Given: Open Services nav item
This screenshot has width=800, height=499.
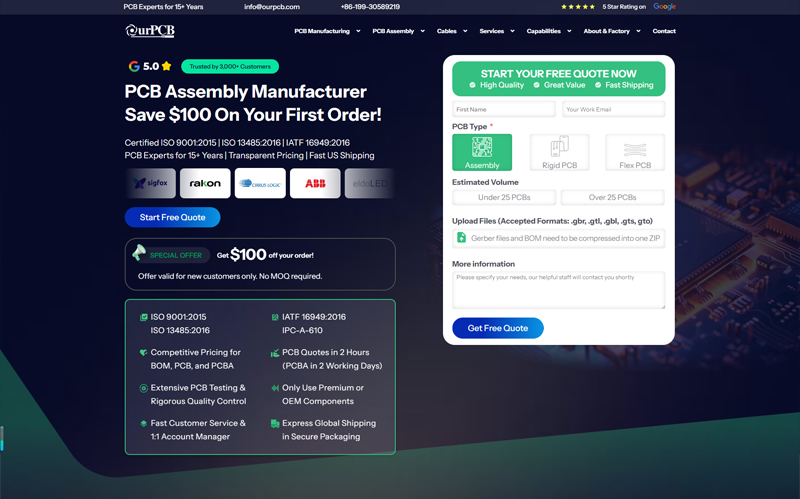Looking at the screenshot, I should tap(491, 31).
